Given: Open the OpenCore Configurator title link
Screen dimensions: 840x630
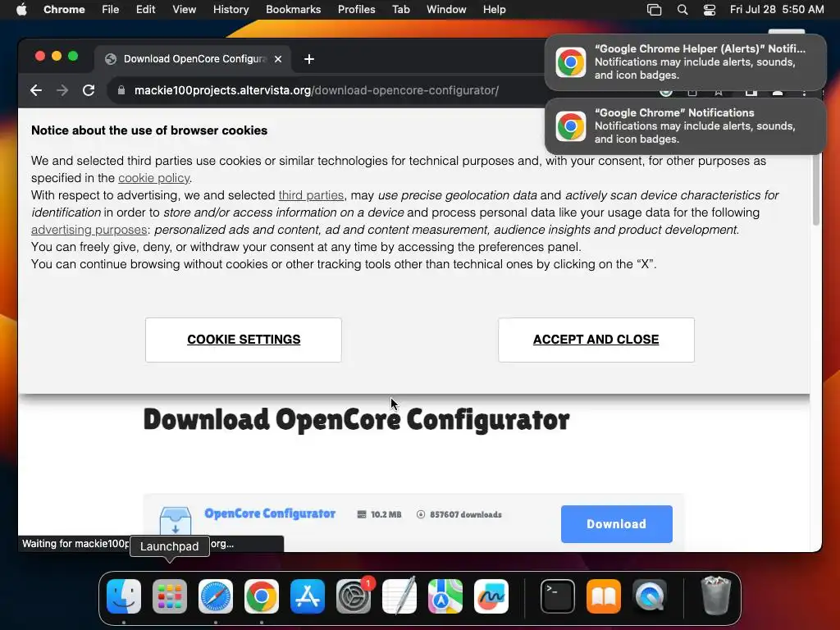Looking at the screenshot, I should coord(269,514).
